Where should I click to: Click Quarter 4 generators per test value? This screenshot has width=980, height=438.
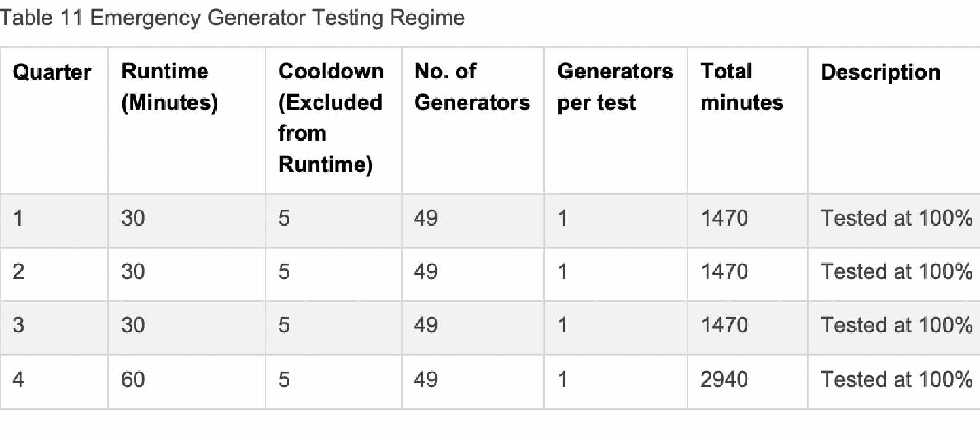coord(562,379)
